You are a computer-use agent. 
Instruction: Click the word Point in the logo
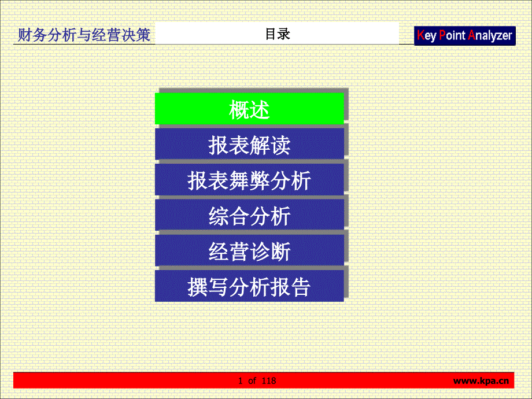click(x=453, y=35)
